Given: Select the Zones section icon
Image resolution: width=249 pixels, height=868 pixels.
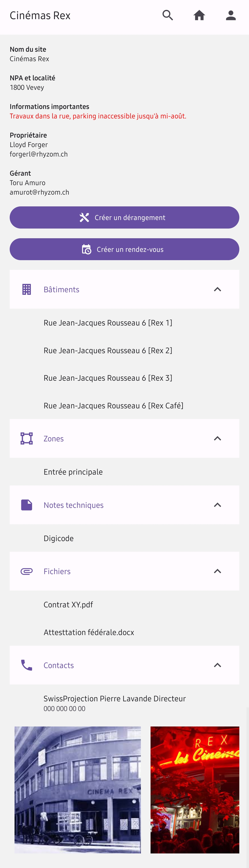Looking at the screenshot, I should coord(26,438).
